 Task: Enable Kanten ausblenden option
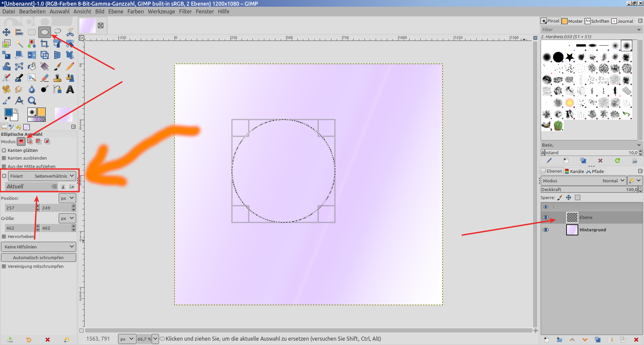tap(4, 158)
